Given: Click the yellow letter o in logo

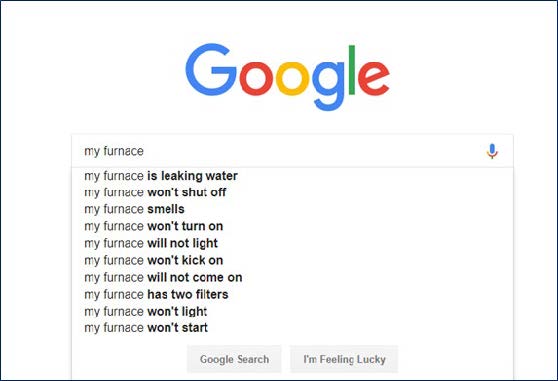Looking at the screenshot, I should click(x=293, y=78).
